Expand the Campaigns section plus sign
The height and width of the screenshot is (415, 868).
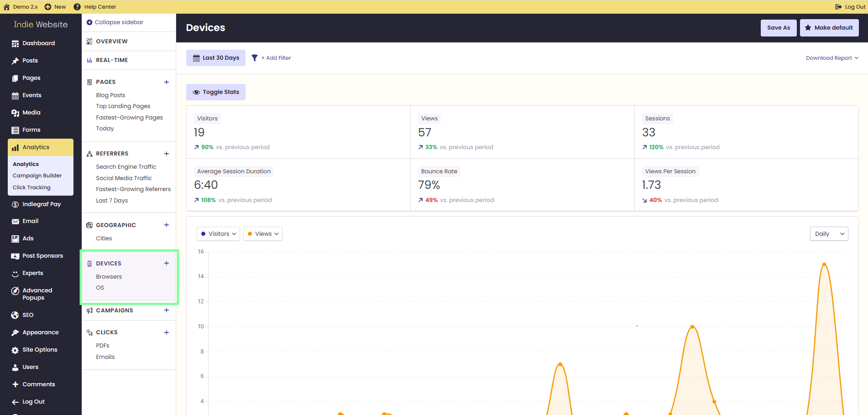tap(167, 311)
